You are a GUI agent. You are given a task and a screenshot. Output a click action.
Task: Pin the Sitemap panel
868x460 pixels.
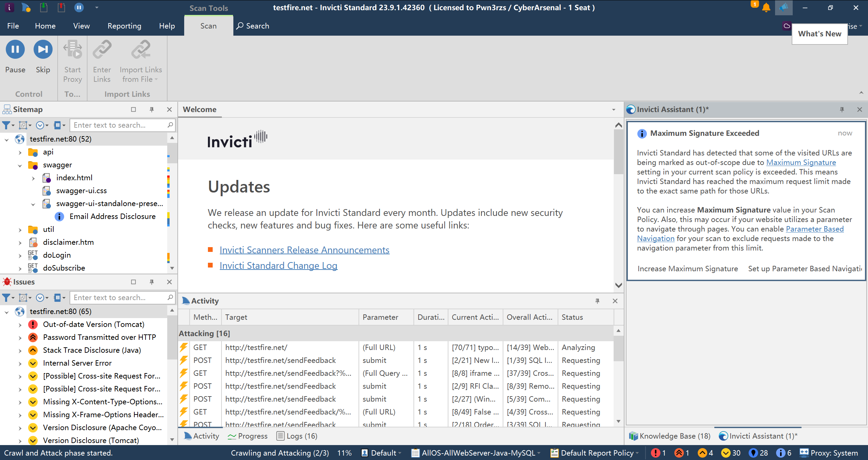(x=152, y=109)
